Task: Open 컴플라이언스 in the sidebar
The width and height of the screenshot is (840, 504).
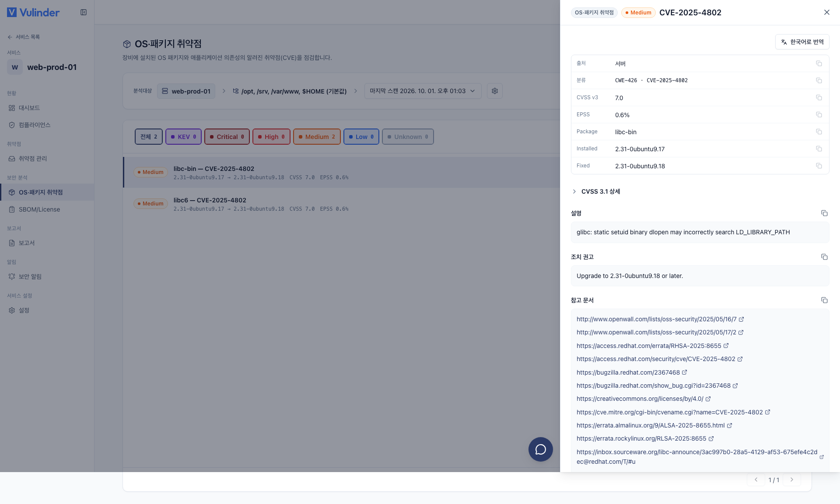Action: click(47, 125)
